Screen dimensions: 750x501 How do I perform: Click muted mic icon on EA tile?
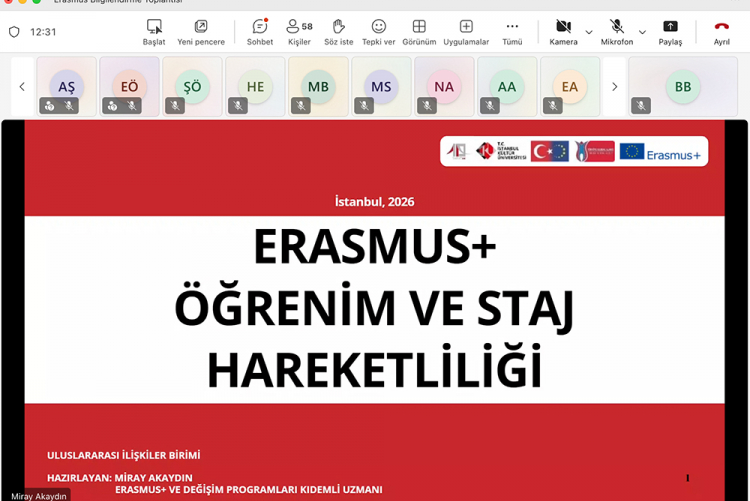coord(552,106)
